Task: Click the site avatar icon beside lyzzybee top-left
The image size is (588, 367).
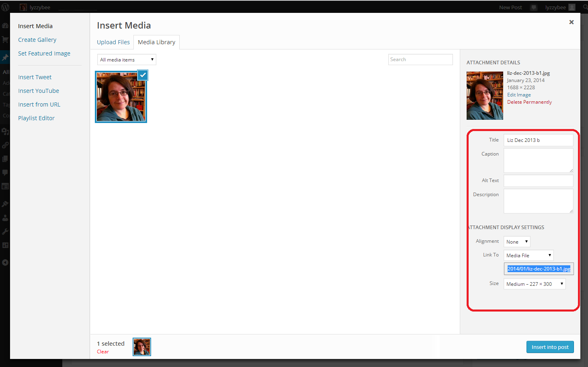Action: point(23,7)
